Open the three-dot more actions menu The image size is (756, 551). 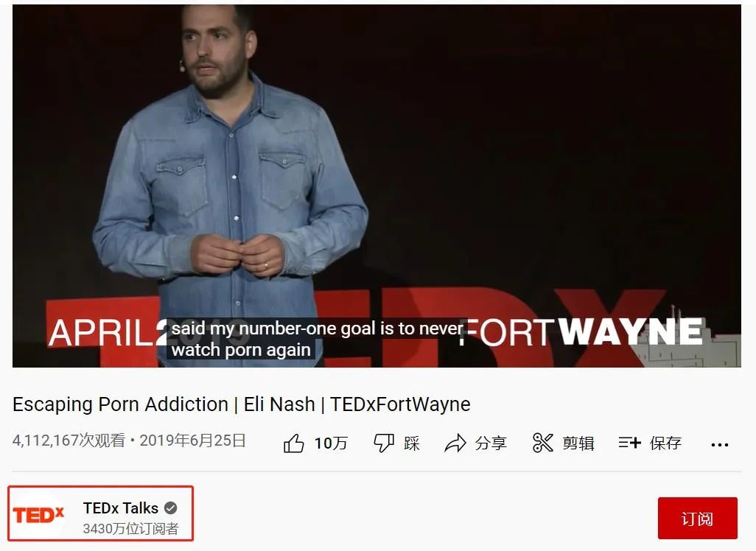pyautogui.click(x=719, y=444)
